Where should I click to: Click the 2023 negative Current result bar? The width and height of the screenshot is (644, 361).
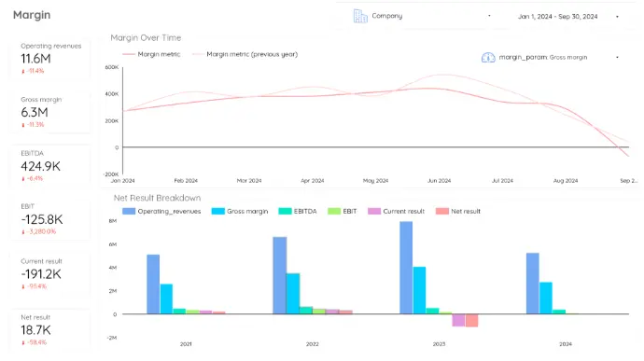(x=458, y=320)
